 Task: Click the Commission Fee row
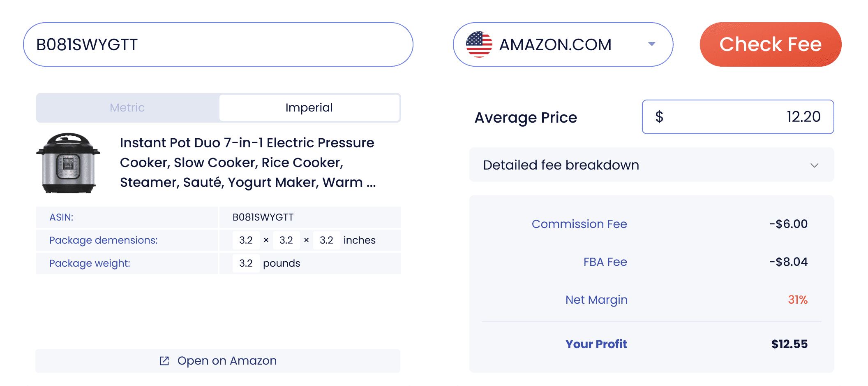[579, 224]
